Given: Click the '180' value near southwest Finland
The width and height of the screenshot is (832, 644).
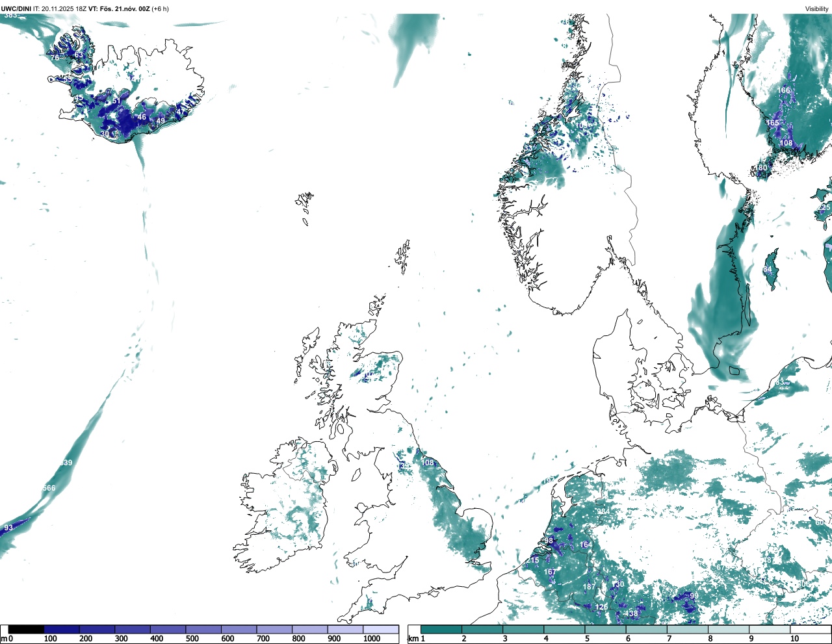Looking at the screenshot, I should pos(761,168).
